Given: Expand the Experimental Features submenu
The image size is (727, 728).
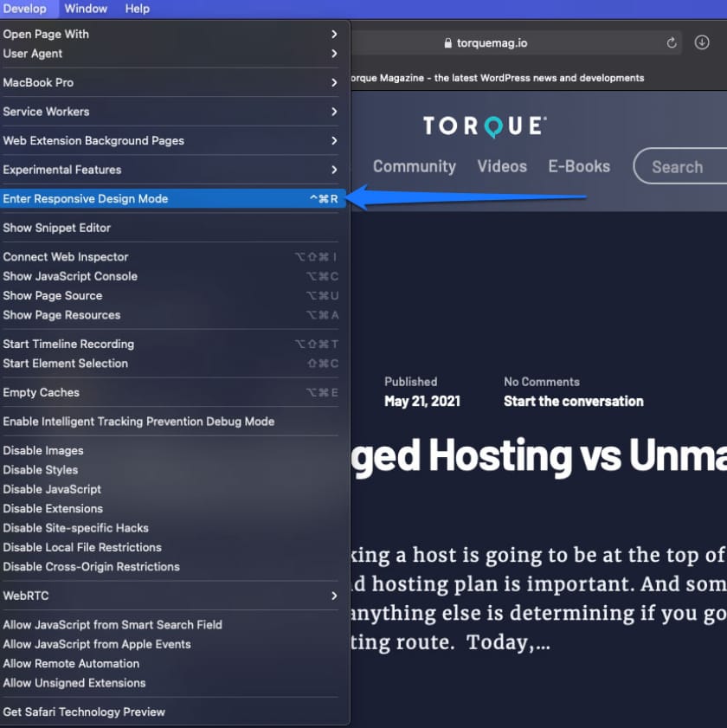Looking at the screenshot, I should tap(170, 170).
